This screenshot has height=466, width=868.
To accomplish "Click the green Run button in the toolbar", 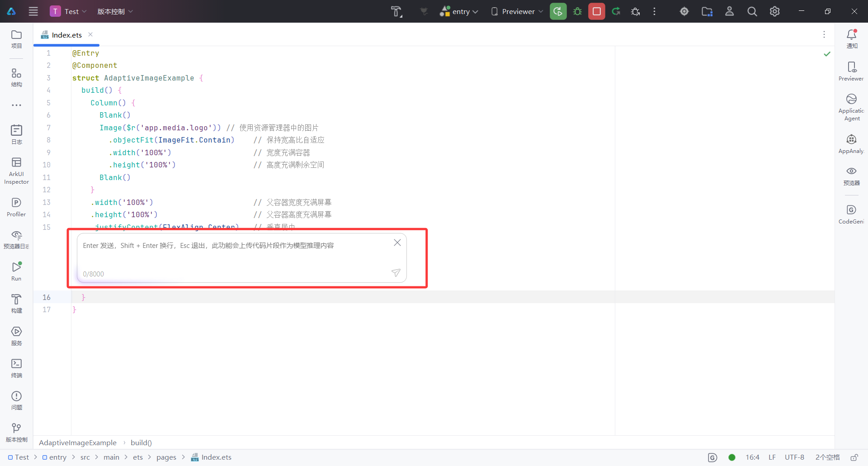I will tap(558, 11).
